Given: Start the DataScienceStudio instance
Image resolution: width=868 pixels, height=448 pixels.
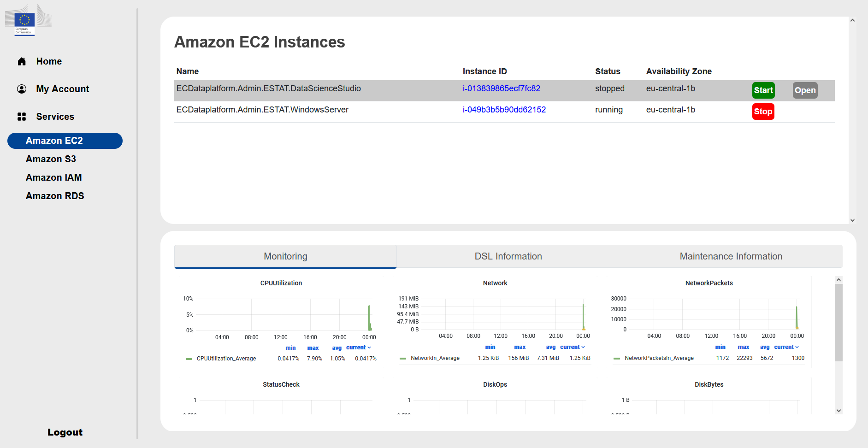Looking at the screenshot, I should (x=763, y=90).
